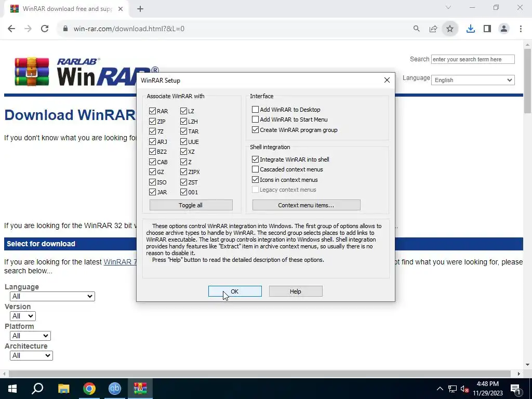Open the English language dropdown on the page
This screenshot has width=532, height=399.
(x=473, y=80)
